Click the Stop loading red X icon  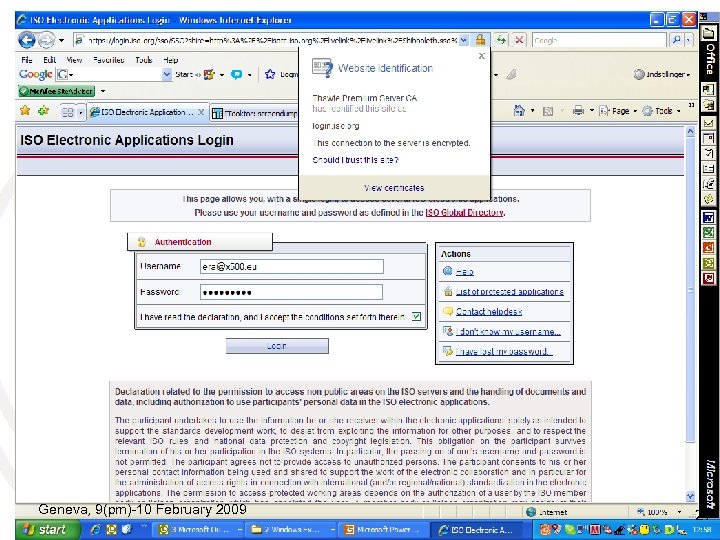click(519, 40)
